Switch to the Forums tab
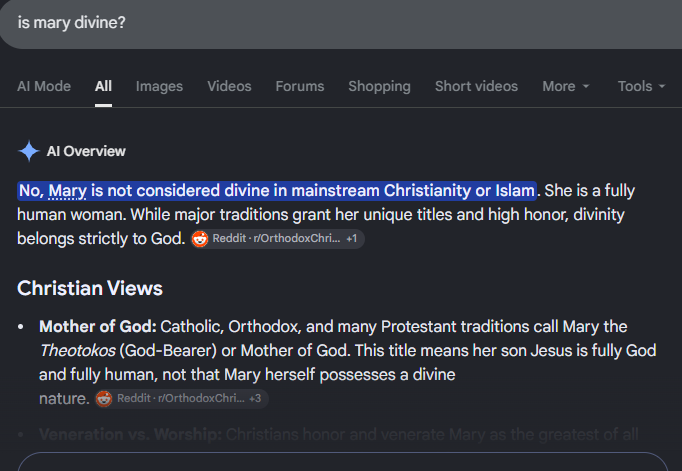Screen dimensions: 682x471 click(x=300, y=86)
